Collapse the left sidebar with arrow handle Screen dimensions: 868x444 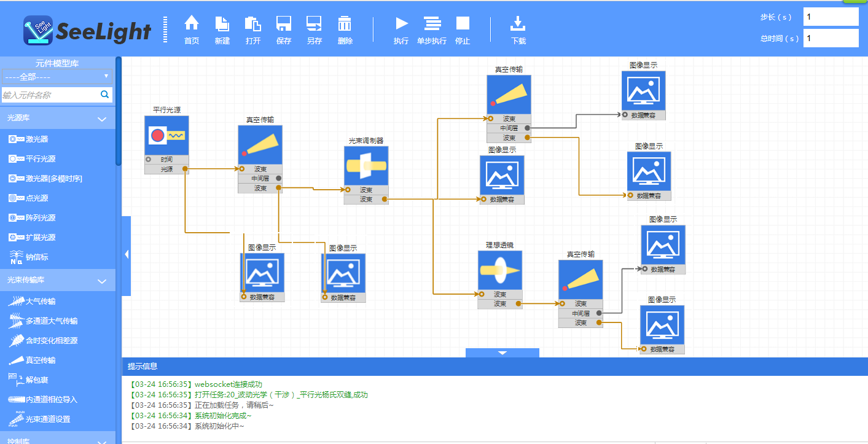point(127,254)
